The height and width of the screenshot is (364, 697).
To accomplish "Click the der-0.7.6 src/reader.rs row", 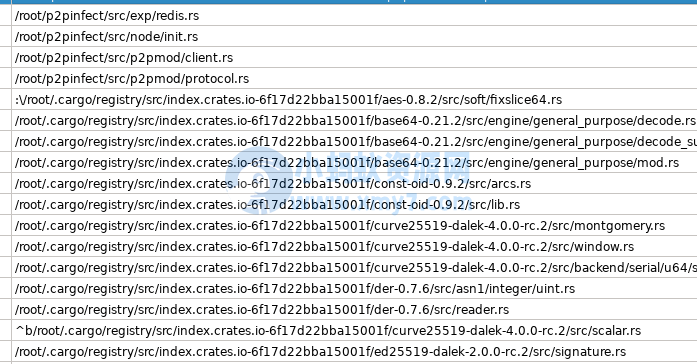I will (354, 309).
